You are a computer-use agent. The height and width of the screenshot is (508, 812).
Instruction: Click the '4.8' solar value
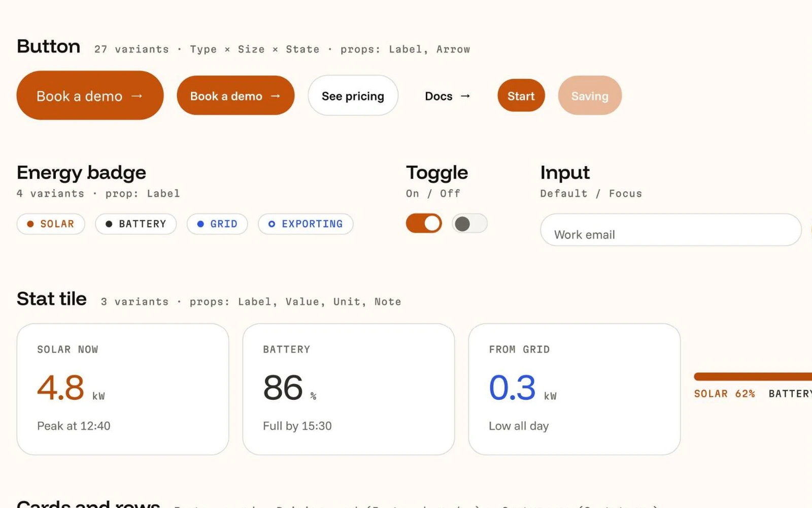coord(60,388)
